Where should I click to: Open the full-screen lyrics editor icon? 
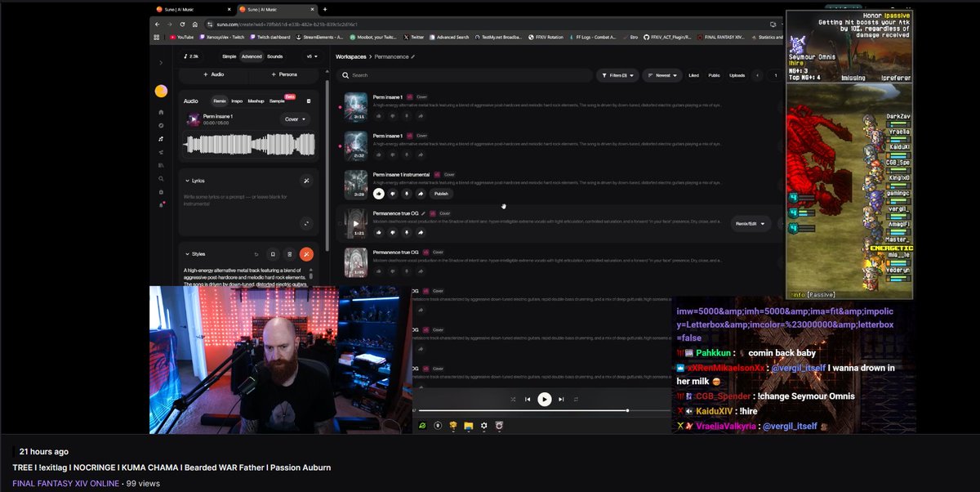coord(306,223)
